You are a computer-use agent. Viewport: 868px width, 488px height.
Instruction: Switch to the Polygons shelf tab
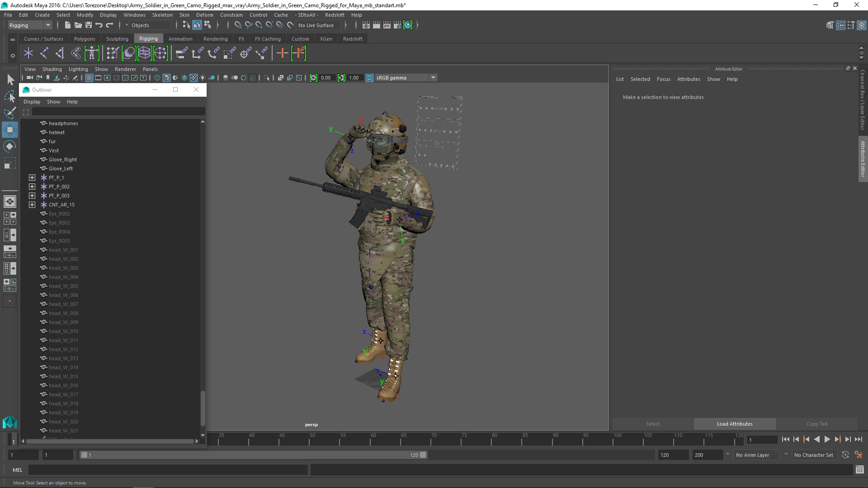[85, 39]
